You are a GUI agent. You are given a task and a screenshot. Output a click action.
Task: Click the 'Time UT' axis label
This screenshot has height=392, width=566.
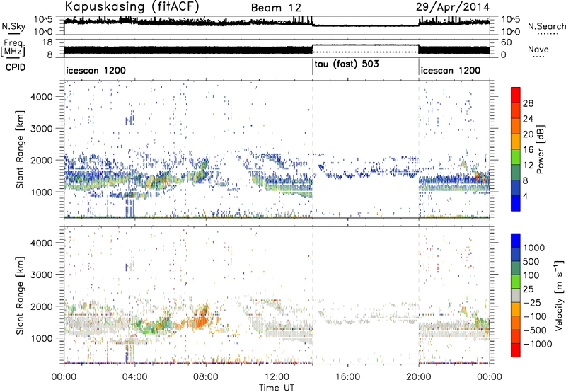277,388
